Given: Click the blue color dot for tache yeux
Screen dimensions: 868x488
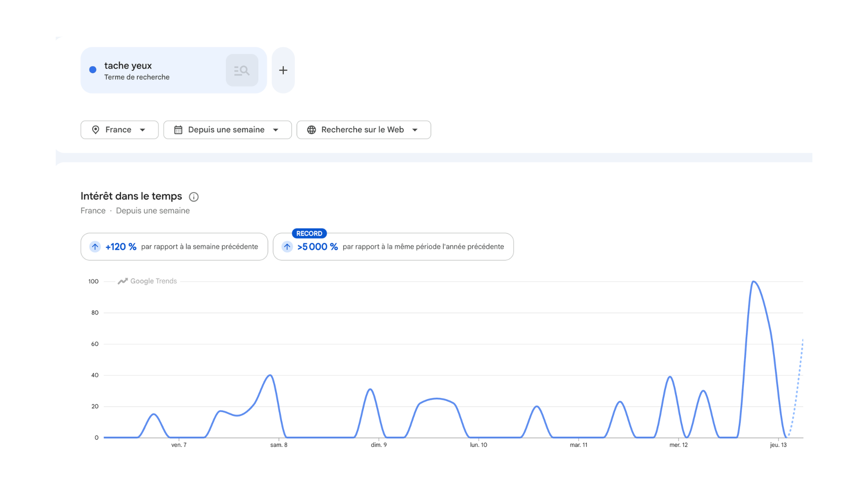Looking at the screenshot, I should [93, 70].
